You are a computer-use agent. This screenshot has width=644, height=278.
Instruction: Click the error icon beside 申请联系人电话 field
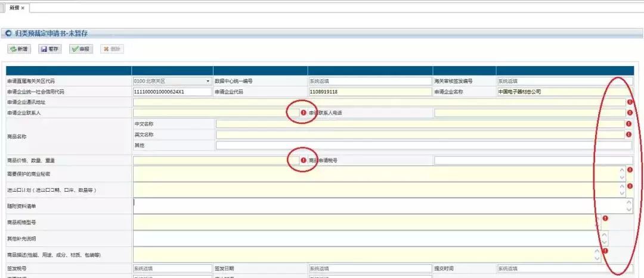tap(629, 113)
